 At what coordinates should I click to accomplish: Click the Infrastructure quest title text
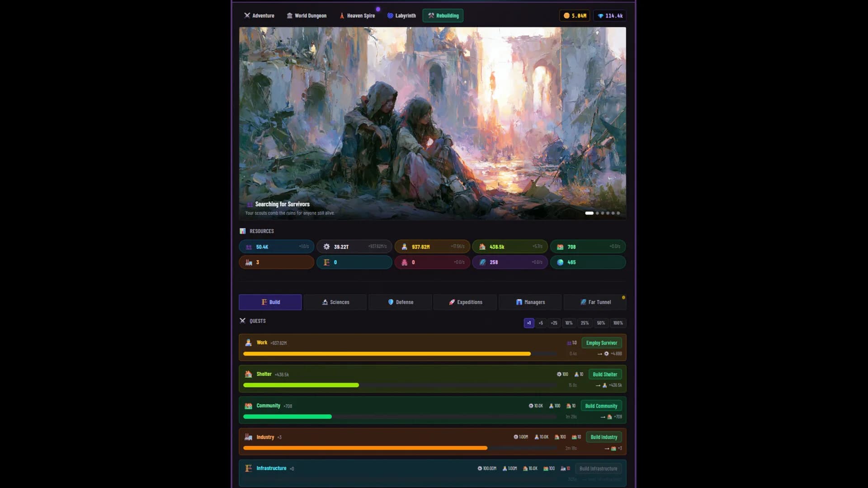pos(271,468)
